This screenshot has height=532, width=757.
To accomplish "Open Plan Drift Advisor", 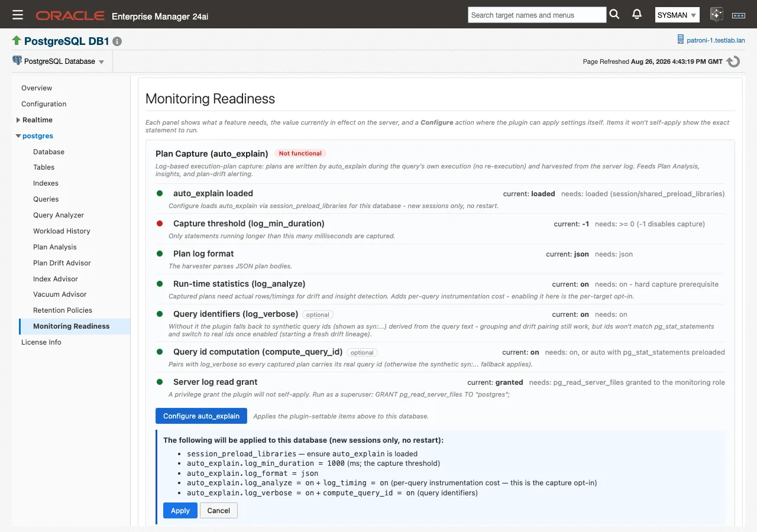I will 62,263.
